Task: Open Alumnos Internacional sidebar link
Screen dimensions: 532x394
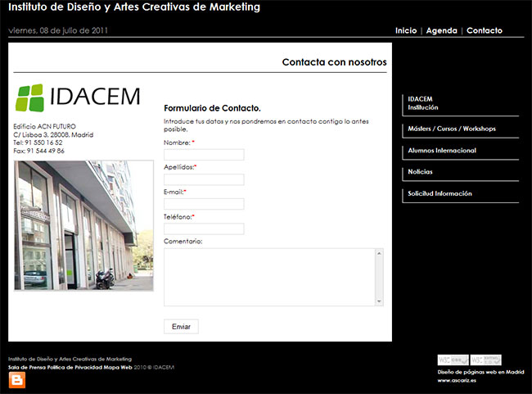Action: click(442, 151)
